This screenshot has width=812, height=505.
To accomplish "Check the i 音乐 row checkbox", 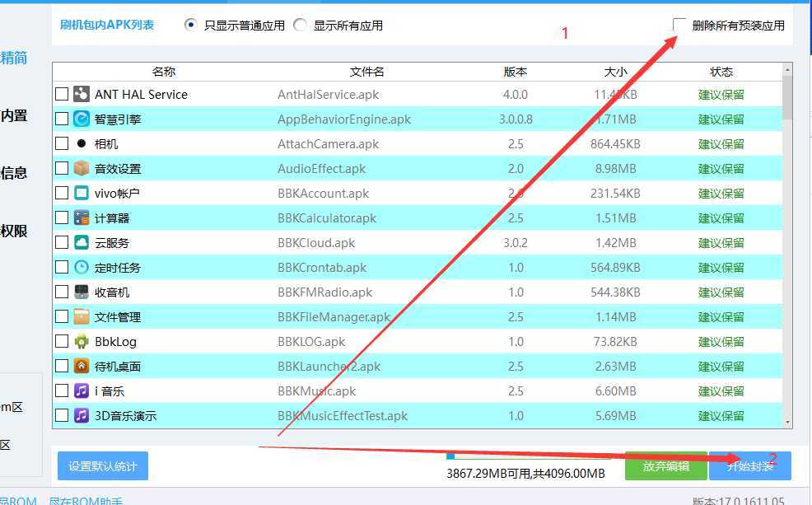I will (62, 390).
